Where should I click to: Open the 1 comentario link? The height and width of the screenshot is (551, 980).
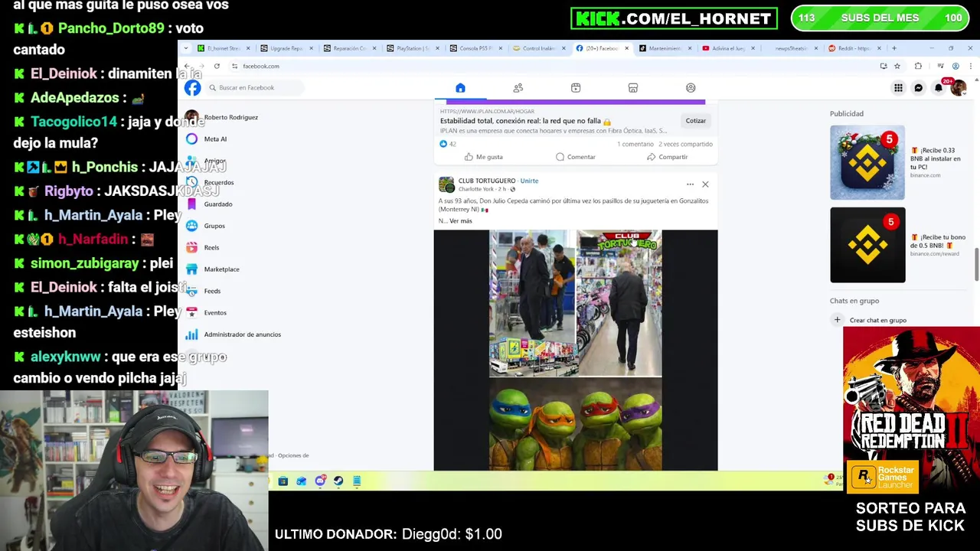click(x=635, y=144)
